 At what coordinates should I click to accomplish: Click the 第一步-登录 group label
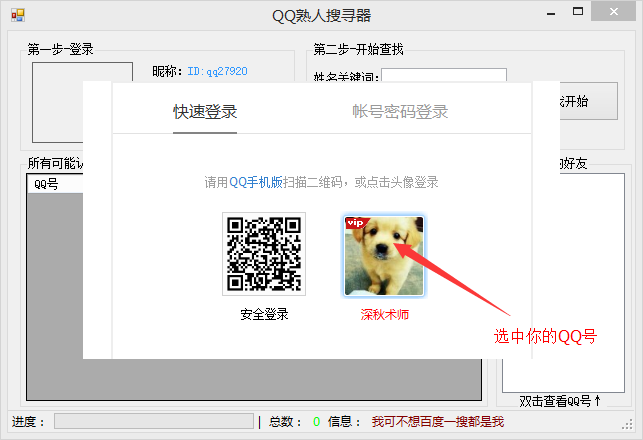[60, 49]
